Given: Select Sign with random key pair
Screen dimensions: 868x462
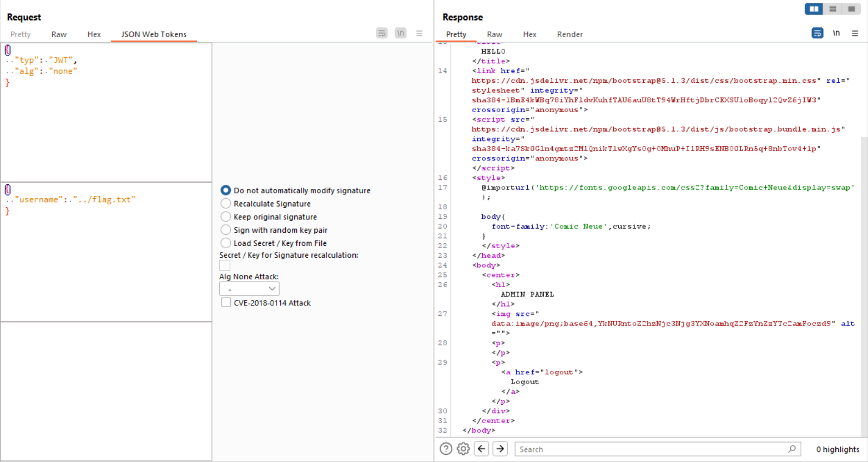Looking at the screenshot, I should [x=226, y=230].
